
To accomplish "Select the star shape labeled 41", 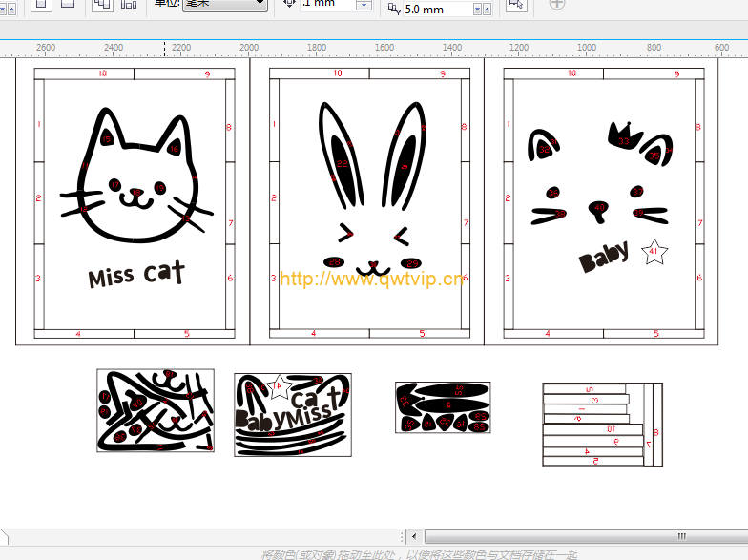I will (x=654, y=252).
